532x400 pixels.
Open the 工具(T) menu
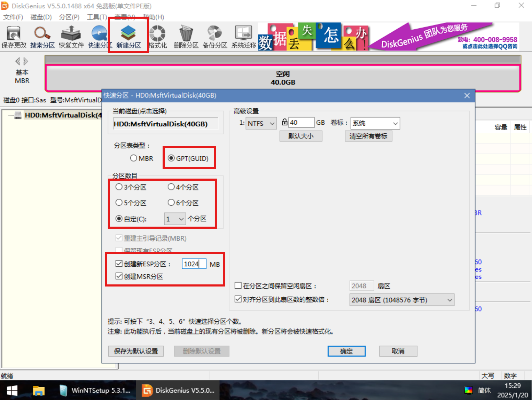(x=97, y=17)
